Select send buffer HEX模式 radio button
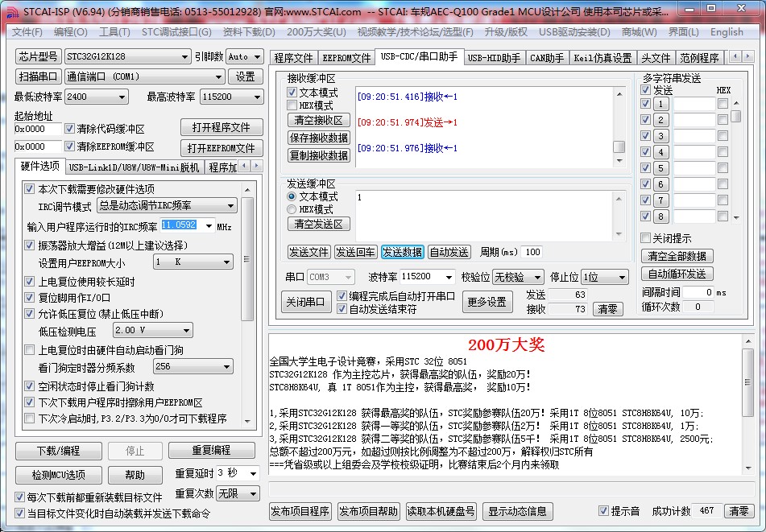This screenshot has height=532, width=766. pyautogui.click(x=292, y=209)
